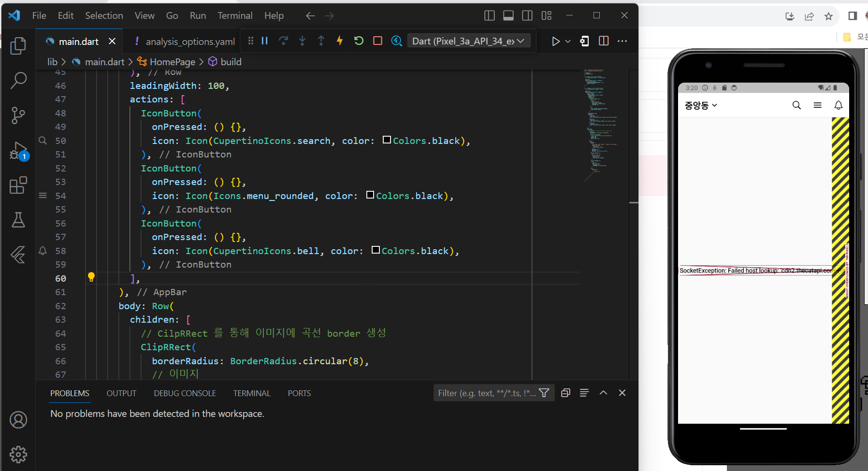
Task: Open the Extensions view
Action: point(18,185)
